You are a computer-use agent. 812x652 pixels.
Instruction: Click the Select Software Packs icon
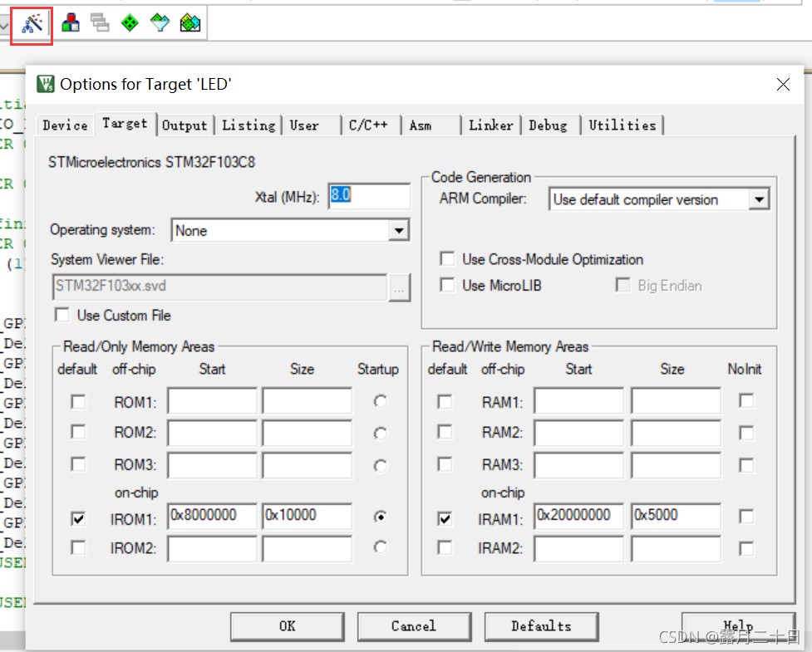160,22
